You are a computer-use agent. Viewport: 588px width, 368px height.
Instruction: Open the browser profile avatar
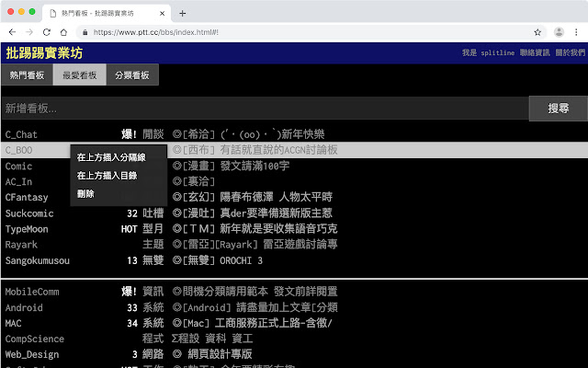[559, 32]
